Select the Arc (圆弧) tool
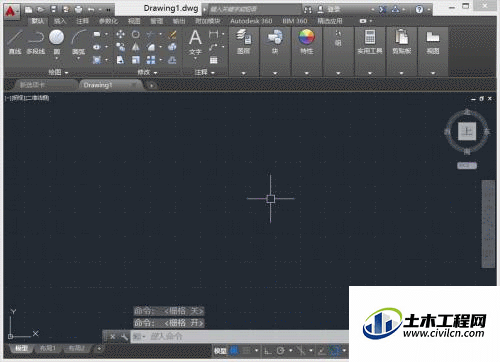500x362 pixels. pyautogui.click(x=79, y=41)
